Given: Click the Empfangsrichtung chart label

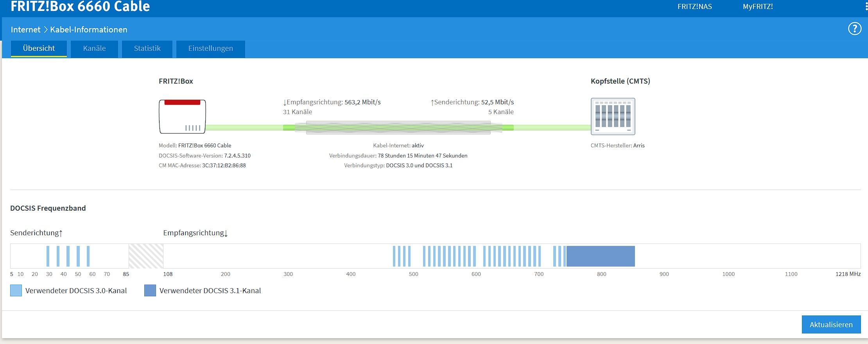Looking at the screenshot, I should coord(195,233).
